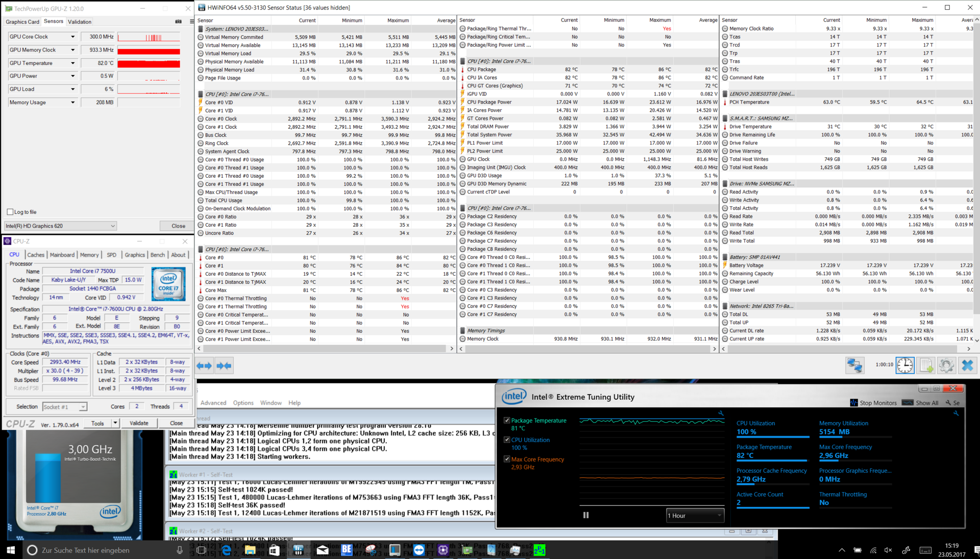This screenshot has width=980, height=559.
Task: Switch to CPU-Z Memory tab
Action: point(89,255)
